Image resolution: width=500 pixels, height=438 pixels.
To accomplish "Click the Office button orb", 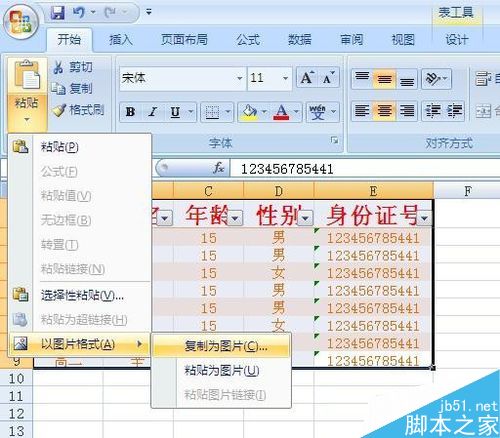I will (21, 22).
